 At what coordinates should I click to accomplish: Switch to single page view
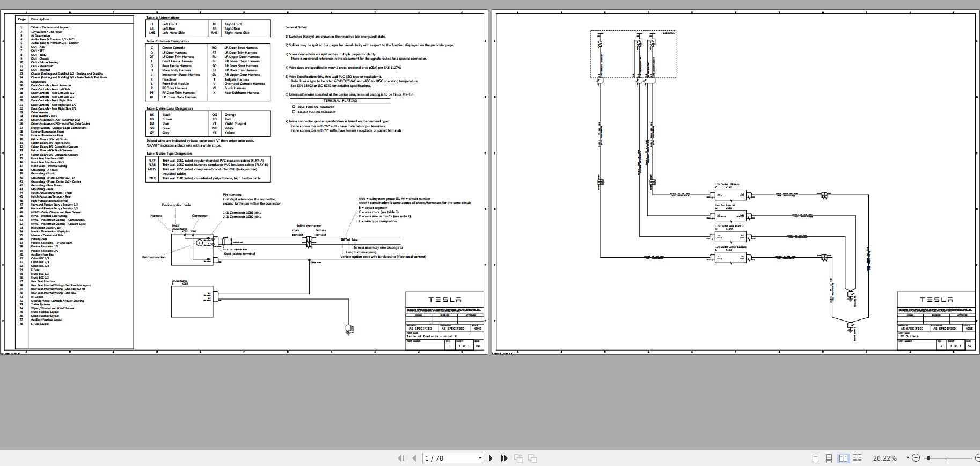tap(815, 458)
